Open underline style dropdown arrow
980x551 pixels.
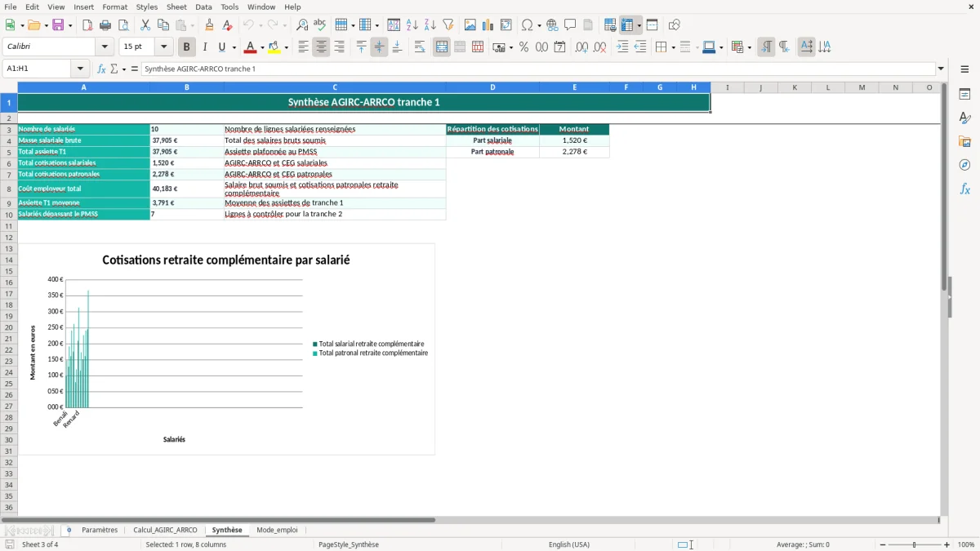tap(234, 47)
